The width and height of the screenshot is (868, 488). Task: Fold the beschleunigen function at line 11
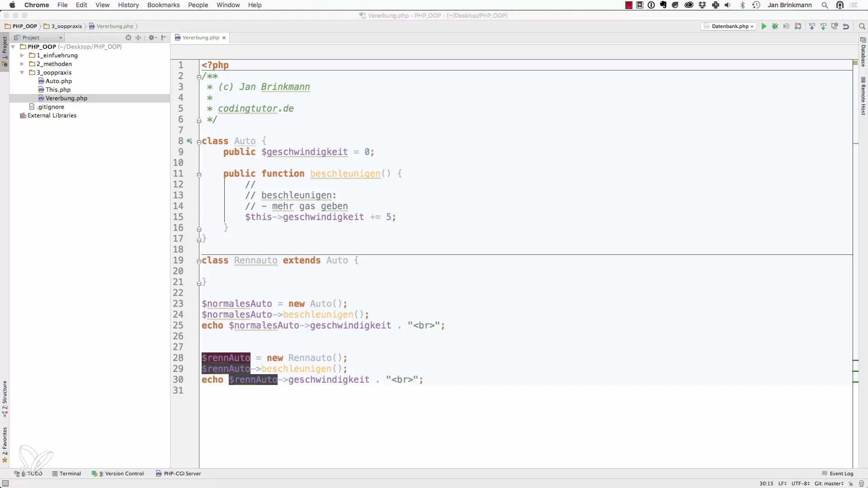click(x=199, y=174)
